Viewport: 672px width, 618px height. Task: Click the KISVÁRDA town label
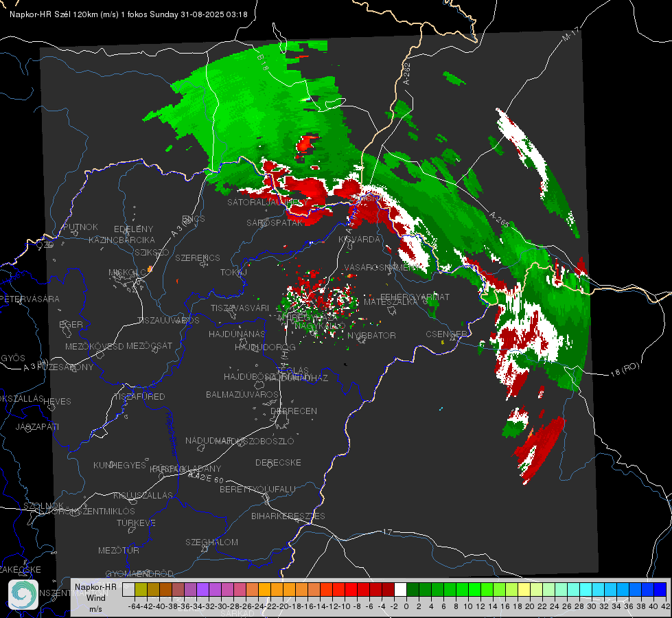[x=359, y=240]
